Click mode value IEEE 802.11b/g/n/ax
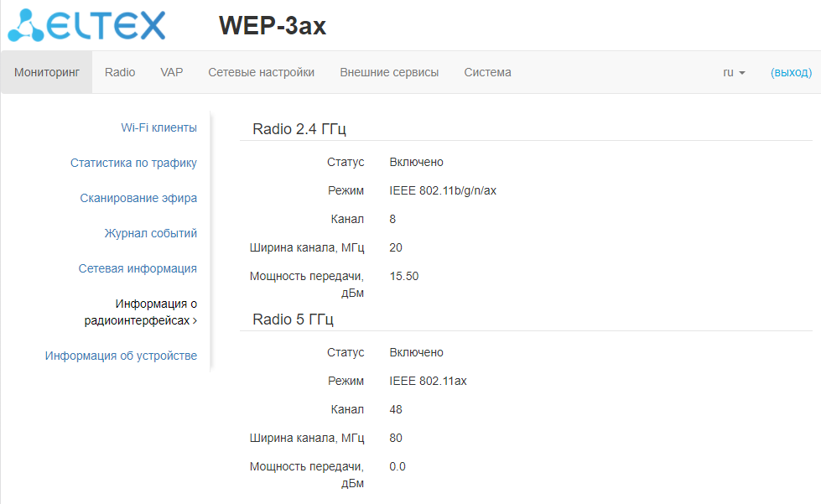 click(x=443, y=190)
